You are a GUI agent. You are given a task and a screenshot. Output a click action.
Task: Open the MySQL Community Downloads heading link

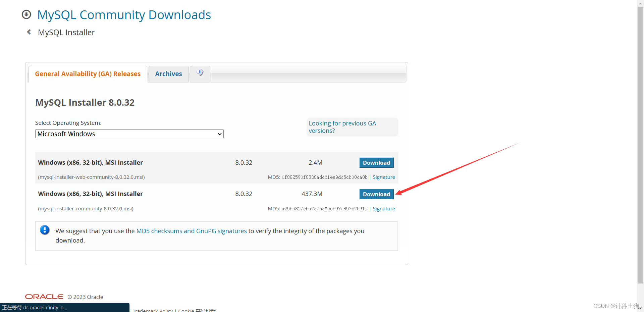(x=124, y=15)
